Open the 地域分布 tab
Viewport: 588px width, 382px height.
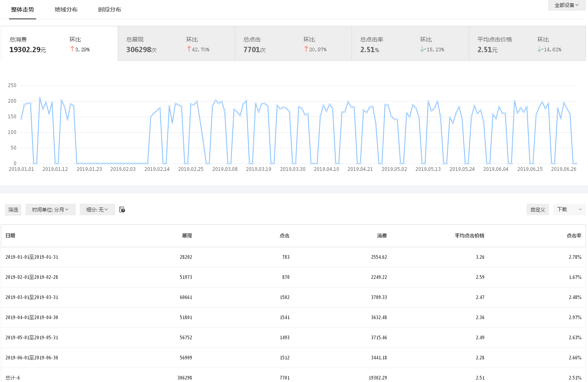66,9
